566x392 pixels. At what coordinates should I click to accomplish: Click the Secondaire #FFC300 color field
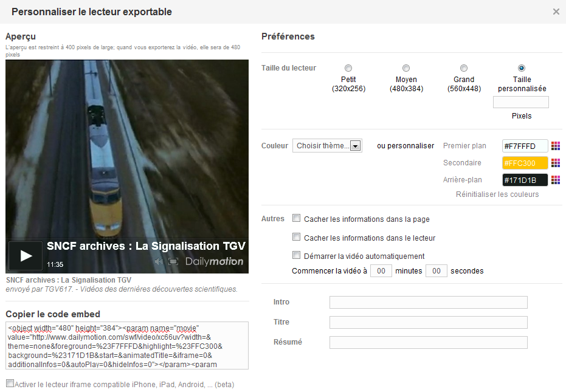tap(525, 163)
